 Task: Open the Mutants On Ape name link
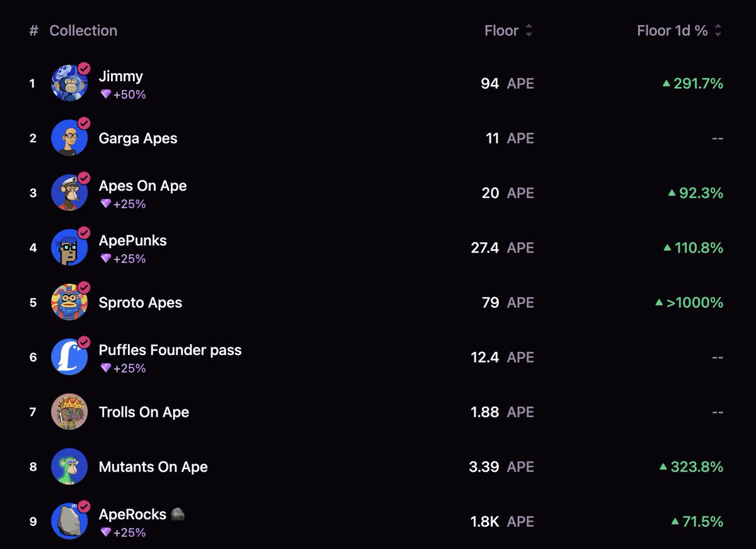[x=153, y=467]
